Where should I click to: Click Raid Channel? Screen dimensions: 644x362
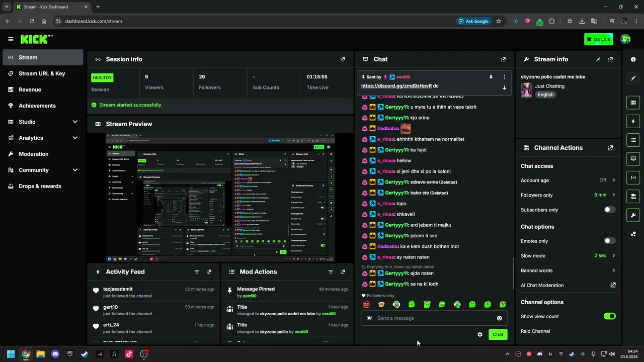[x=535, y=331]
